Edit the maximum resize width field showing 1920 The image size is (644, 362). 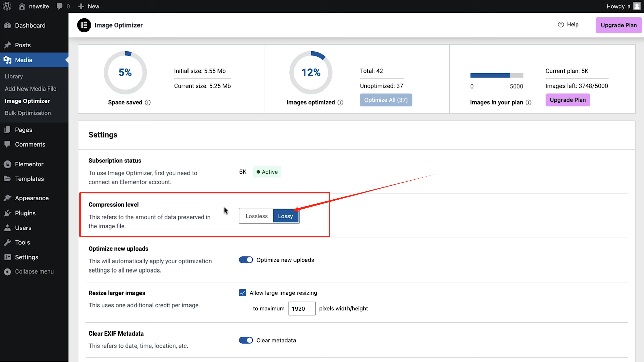tap(302, 308)
